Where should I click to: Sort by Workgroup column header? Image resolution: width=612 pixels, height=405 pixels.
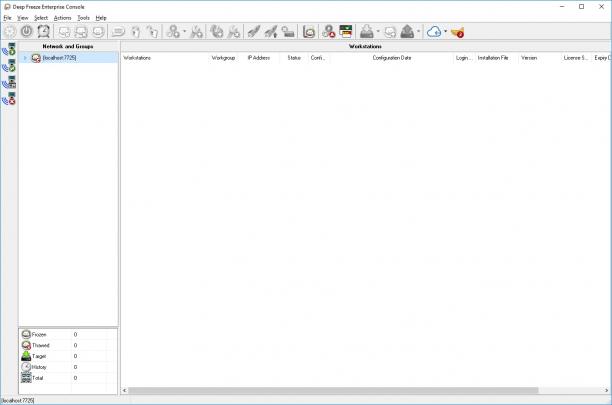click(x=223, y=58)
